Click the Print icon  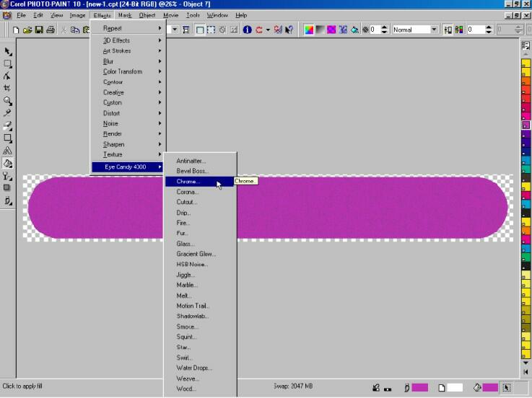click(x=51, y=30)
